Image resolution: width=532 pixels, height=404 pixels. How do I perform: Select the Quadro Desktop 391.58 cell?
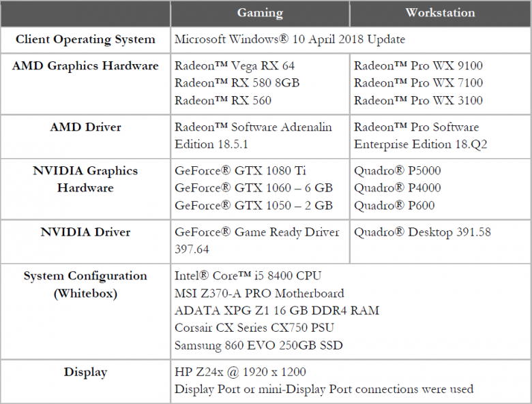tap(422, 232)
